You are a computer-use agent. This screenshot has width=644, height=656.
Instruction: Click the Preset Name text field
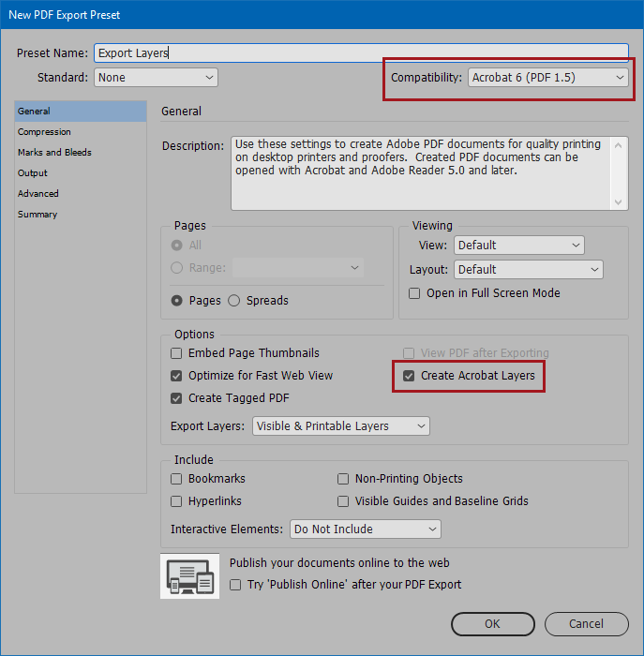[361, 53]
